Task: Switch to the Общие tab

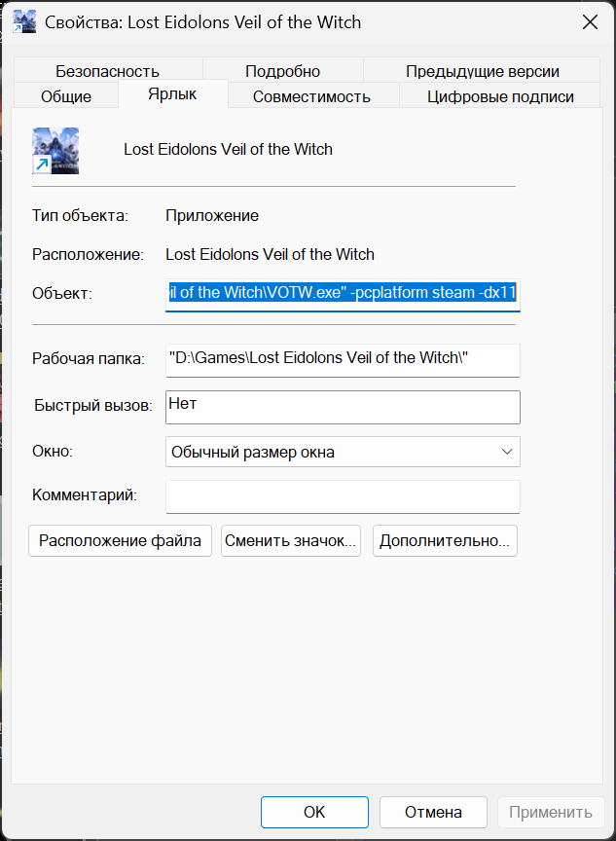Action: [66, 96]
